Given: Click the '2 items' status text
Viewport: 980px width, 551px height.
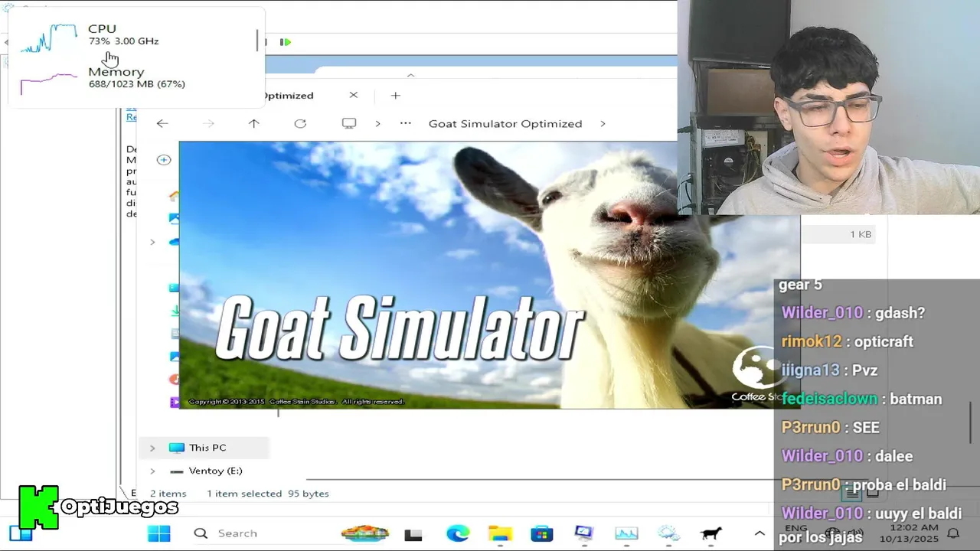Looking at the screenshot, I should coord(168,494).
